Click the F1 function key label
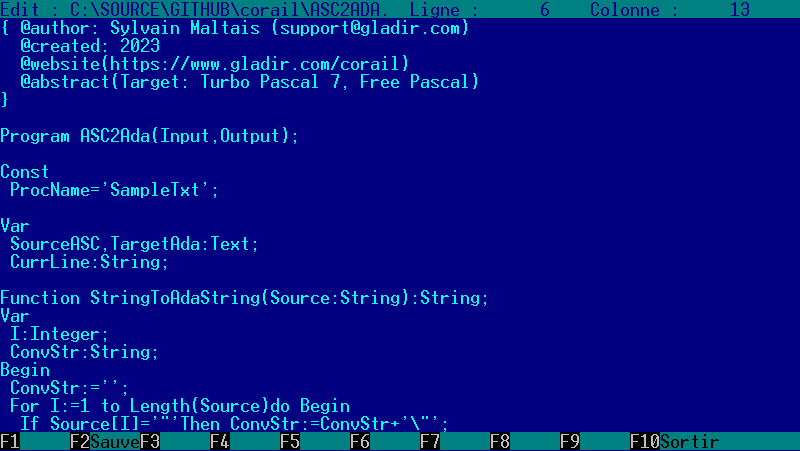This screenshot has height=451, width=800. [10, 441]
